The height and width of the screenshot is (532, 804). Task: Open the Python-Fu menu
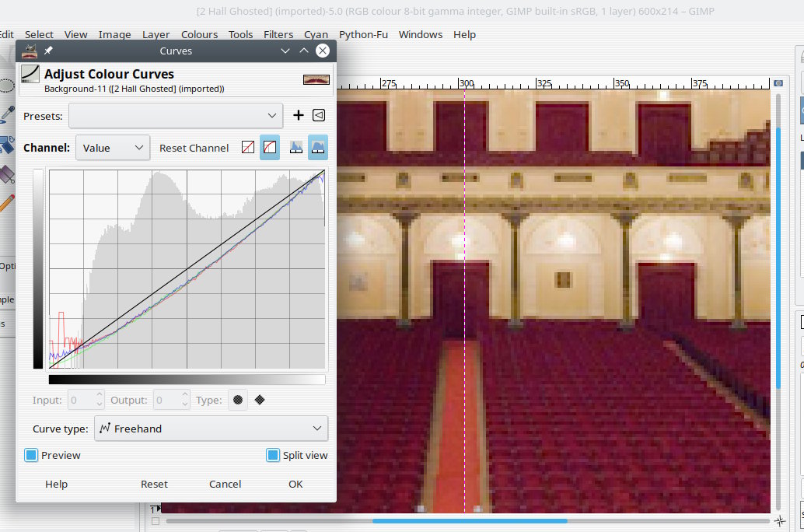tap(363, 34)
